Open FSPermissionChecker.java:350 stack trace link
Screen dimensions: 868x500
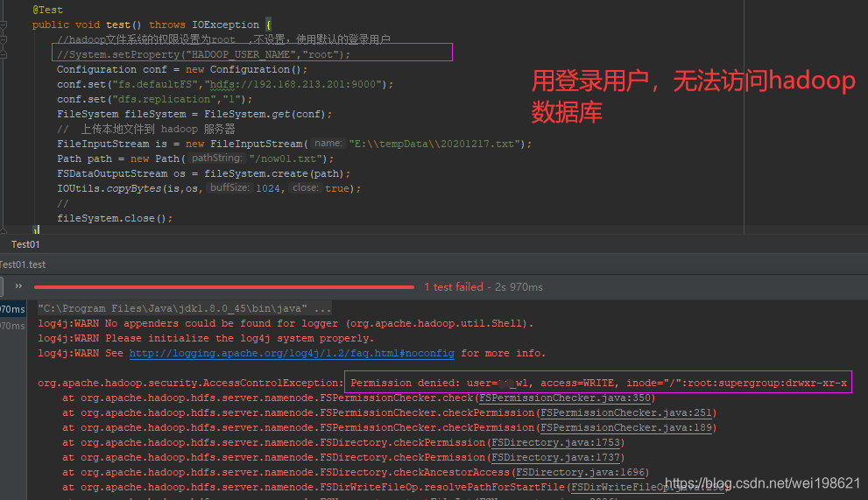(565, 398)
